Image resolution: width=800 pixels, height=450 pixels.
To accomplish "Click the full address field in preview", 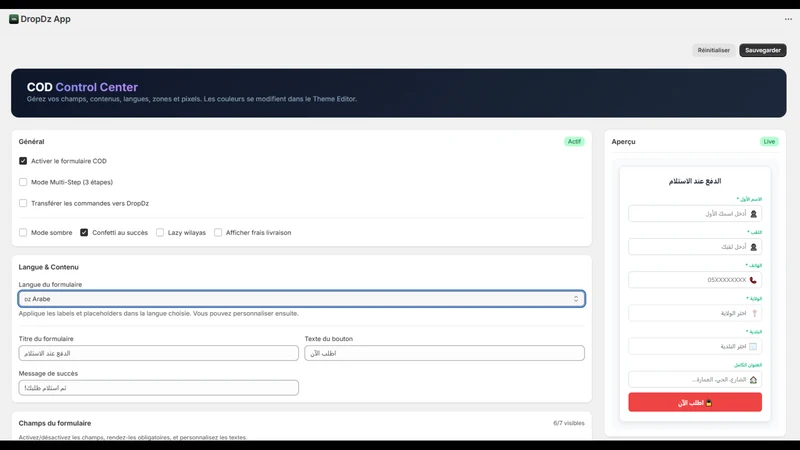I will click(x=695, y=380).
